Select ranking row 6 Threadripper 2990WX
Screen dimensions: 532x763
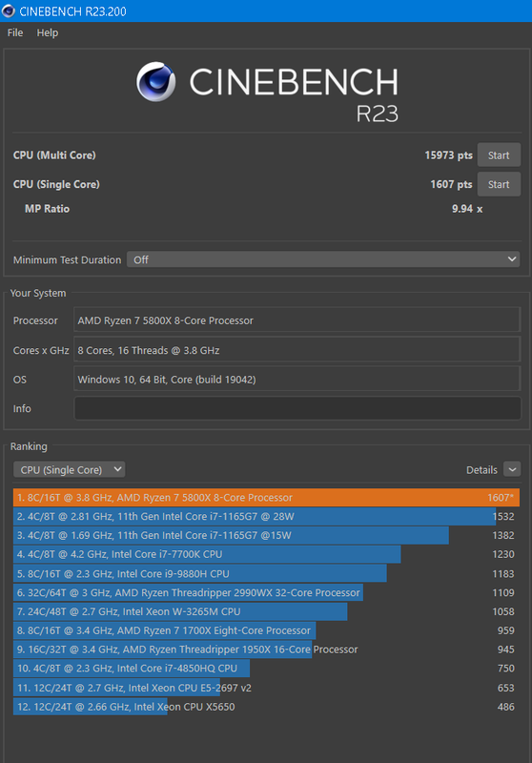(266, 592)
